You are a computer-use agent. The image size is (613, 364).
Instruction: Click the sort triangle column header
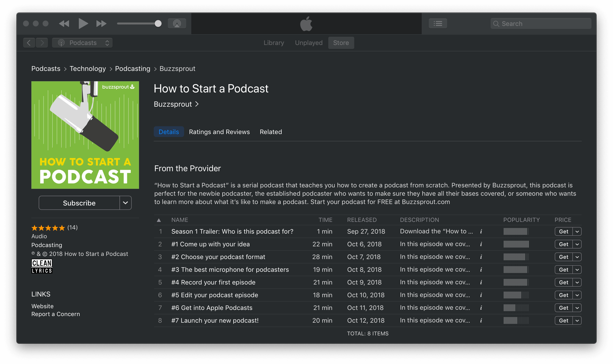(159, 220)
